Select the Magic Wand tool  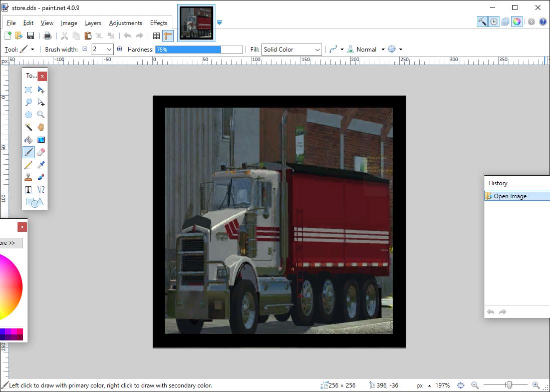pyautogui.click(x=29, y=127)
